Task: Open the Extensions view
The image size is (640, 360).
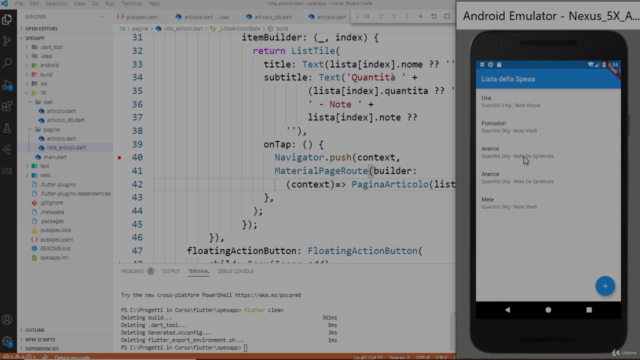Action: [x=7, y=107]
